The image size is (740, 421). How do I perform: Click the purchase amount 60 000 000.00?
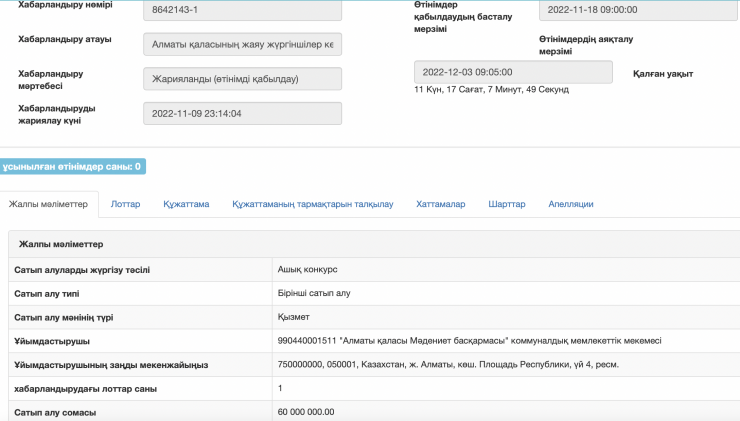306,411
